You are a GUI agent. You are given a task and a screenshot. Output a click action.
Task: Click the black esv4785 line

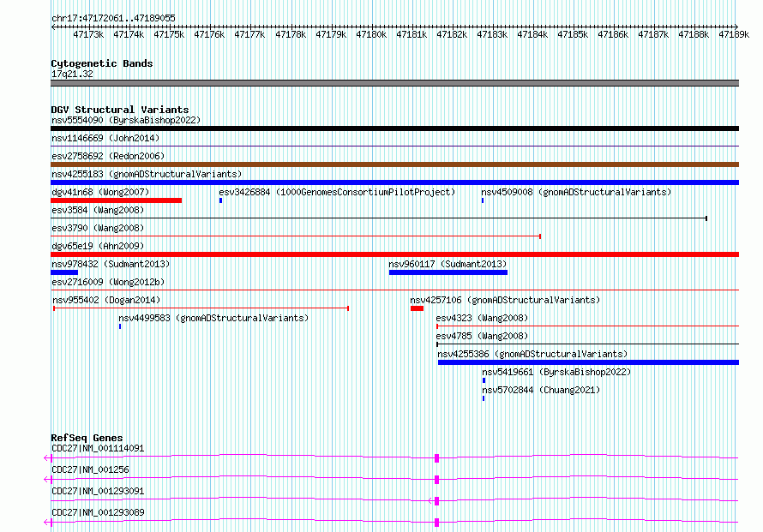[588, 344]
